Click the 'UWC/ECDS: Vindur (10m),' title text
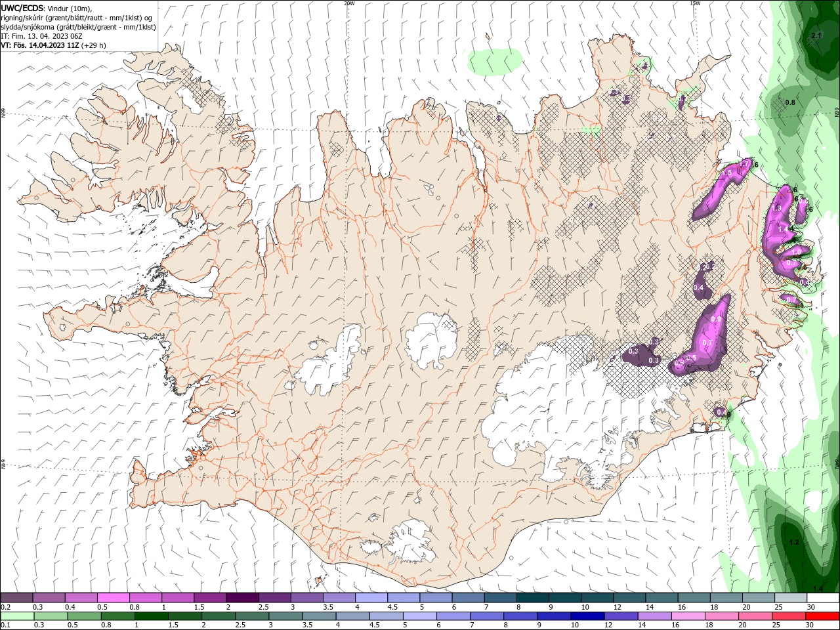840x630 pixels. click(47, 8)
